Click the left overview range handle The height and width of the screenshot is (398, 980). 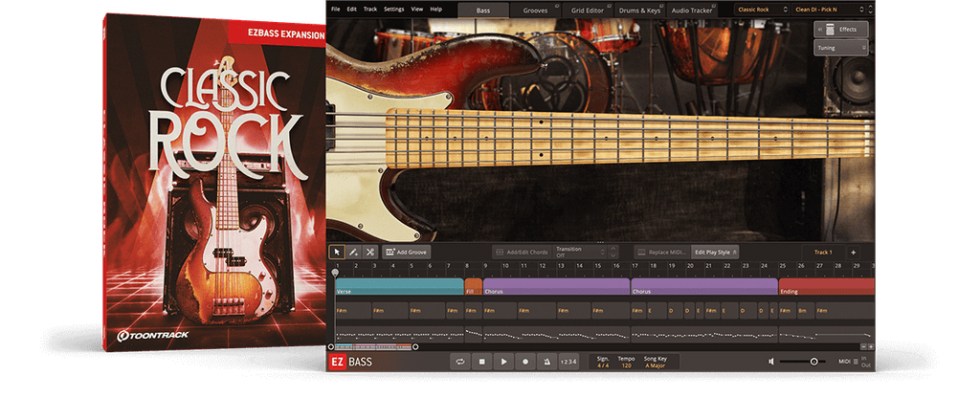pos(331,346)
